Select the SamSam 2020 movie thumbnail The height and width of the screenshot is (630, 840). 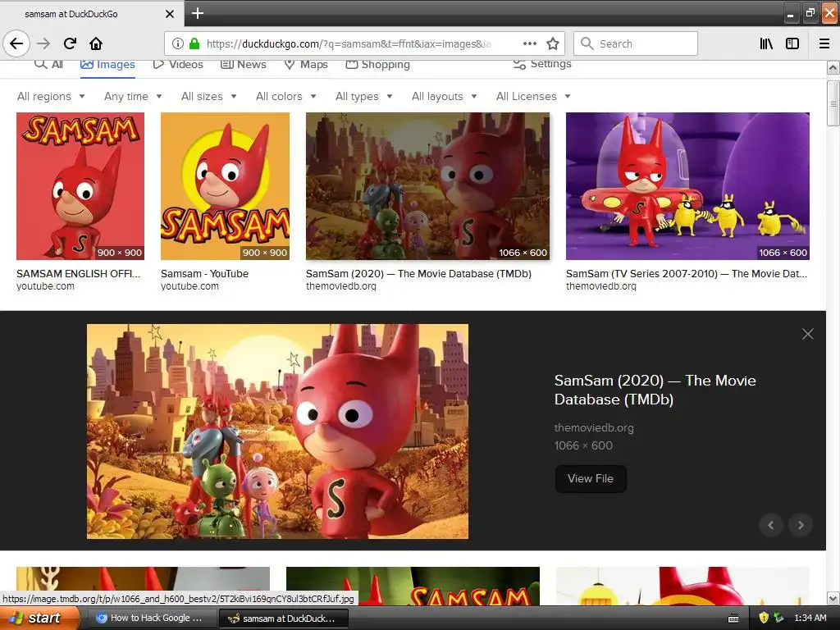click(427, 186)
